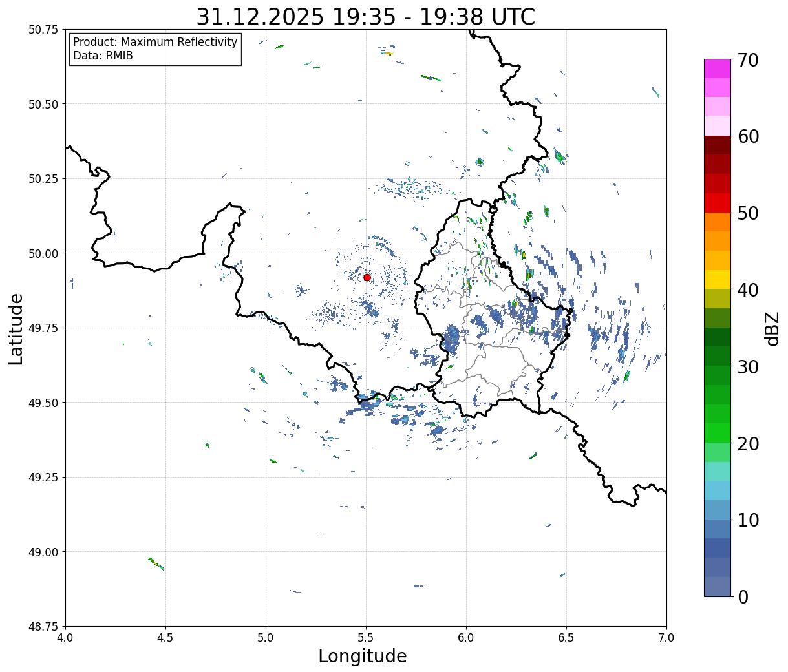Click longitude tick label 5.5
Viewport: 788px width, 672px height.
click(x=366, y=638)
